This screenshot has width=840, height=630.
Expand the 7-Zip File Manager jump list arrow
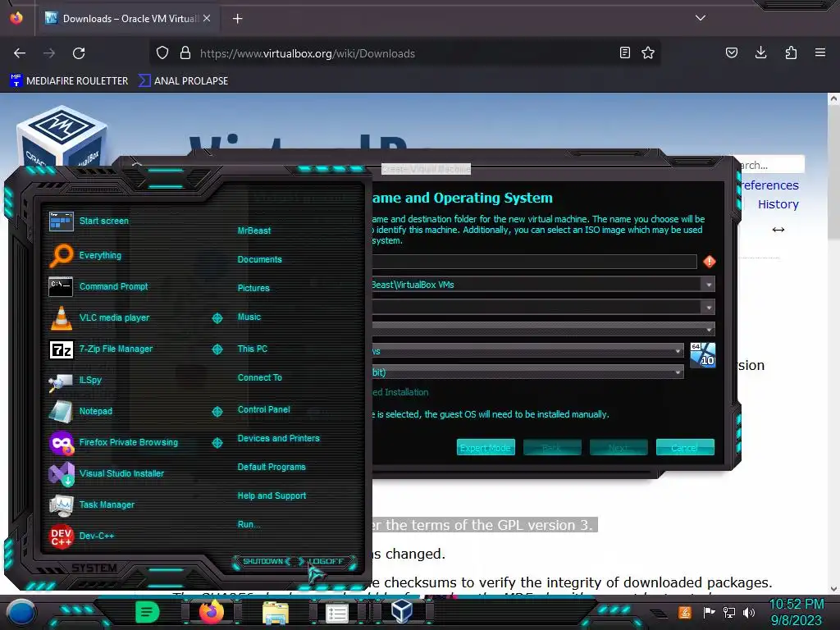217,349
